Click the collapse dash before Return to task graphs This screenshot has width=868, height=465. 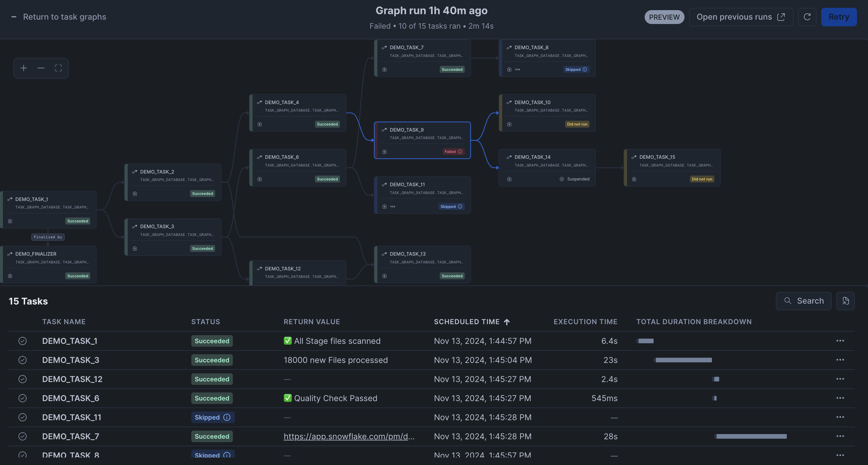[14, 17]
